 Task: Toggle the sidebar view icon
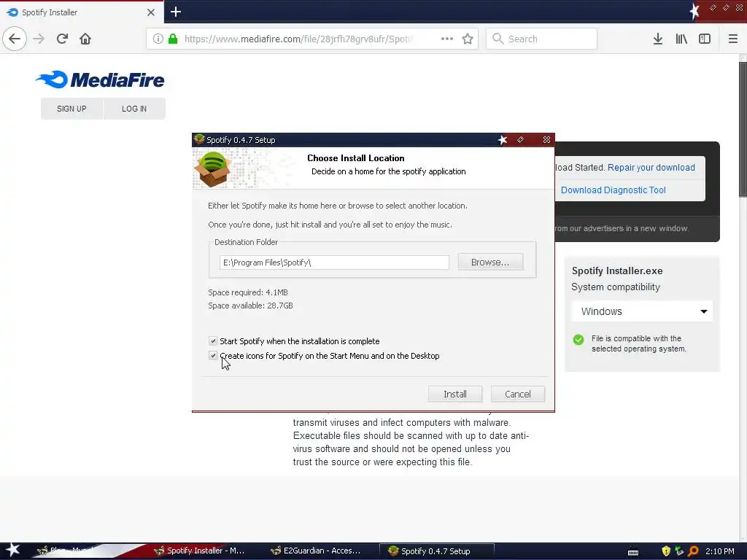pos(705,39)
